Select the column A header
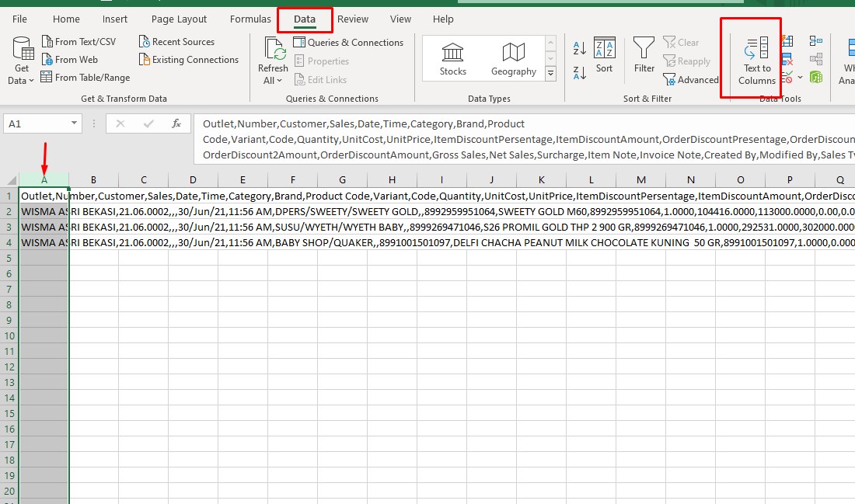Viewport: 855px width, 504px height. pos(44,179)
